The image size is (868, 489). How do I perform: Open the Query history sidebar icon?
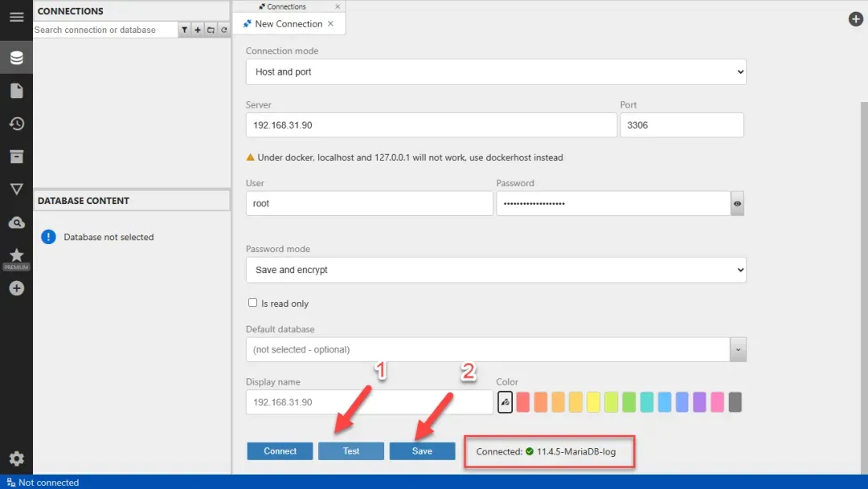(16, 124)
